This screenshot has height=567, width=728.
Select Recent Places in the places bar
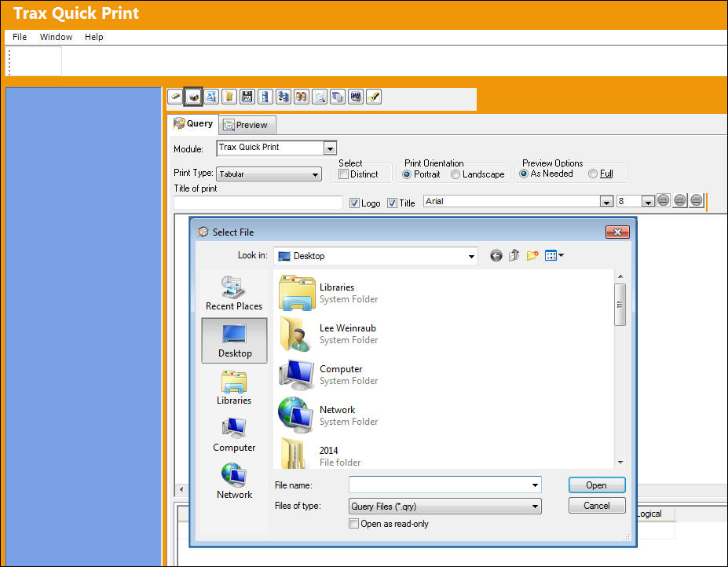pyautogui.click(x=233, y=293)
